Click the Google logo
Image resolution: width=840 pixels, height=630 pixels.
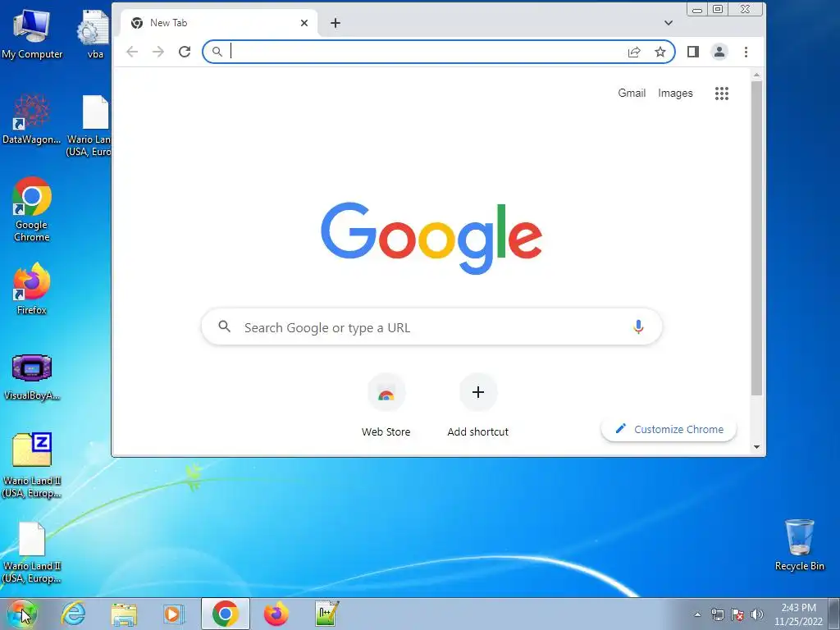[x=431, y=238]
